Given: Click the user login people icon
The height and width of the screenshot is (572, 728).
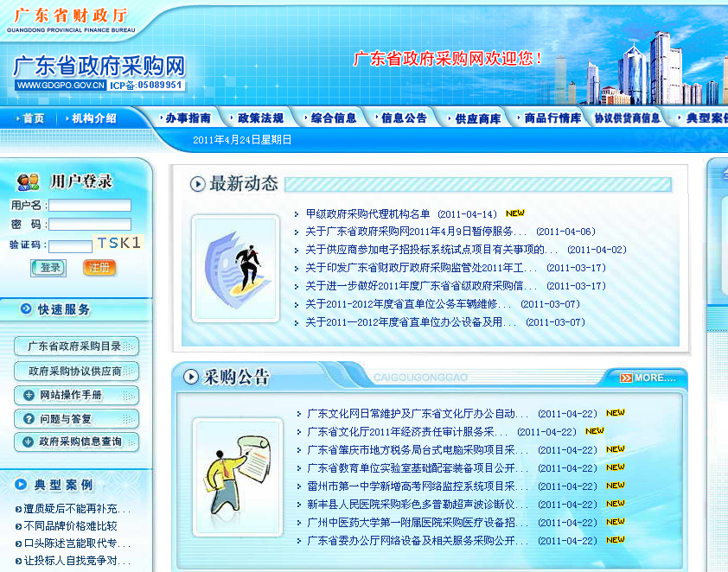Looking at the screenshot, I should [28, 181].
